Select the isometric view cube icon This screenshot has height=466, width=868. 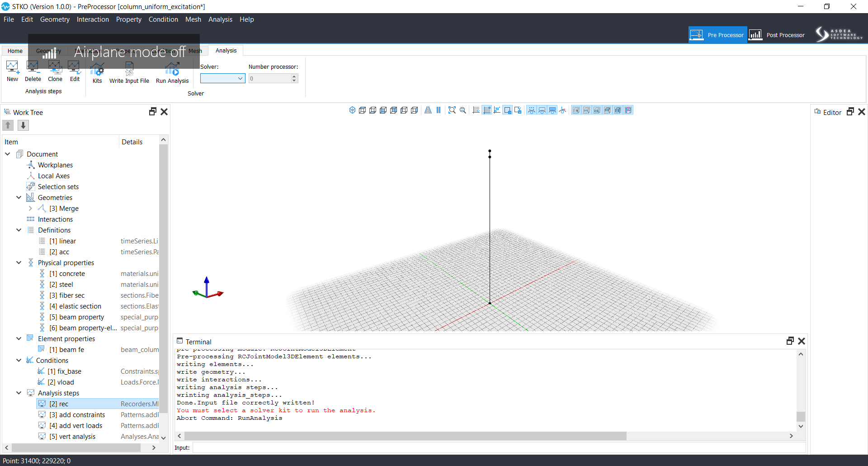pos(352,110)
